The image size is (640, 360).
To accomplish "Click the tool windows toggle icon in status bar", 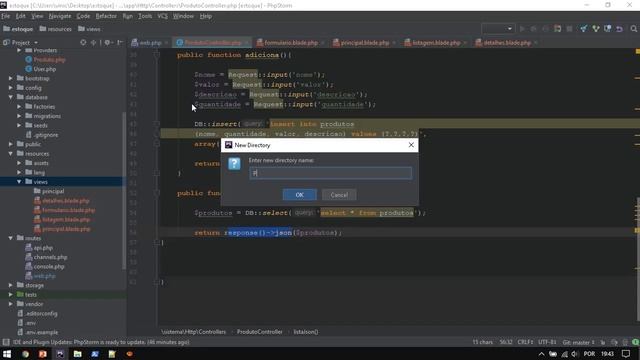I will coord(6,342).
